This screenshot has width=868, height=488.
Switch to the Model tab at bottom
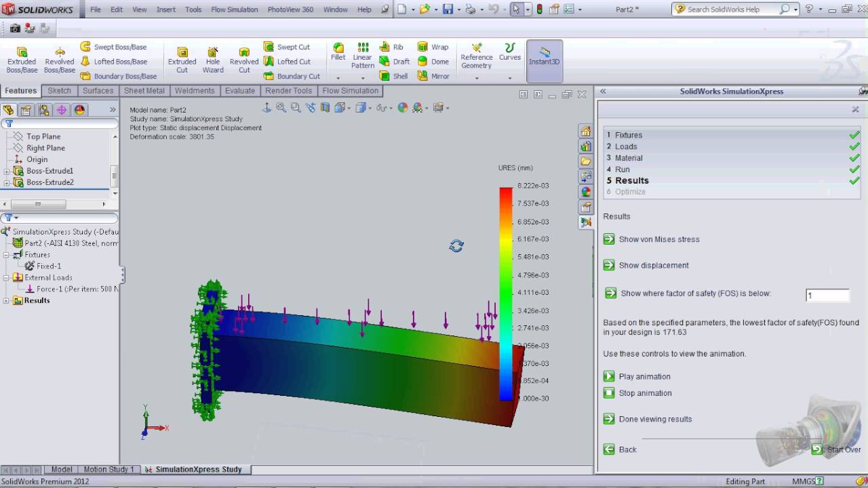click(62, 469)
